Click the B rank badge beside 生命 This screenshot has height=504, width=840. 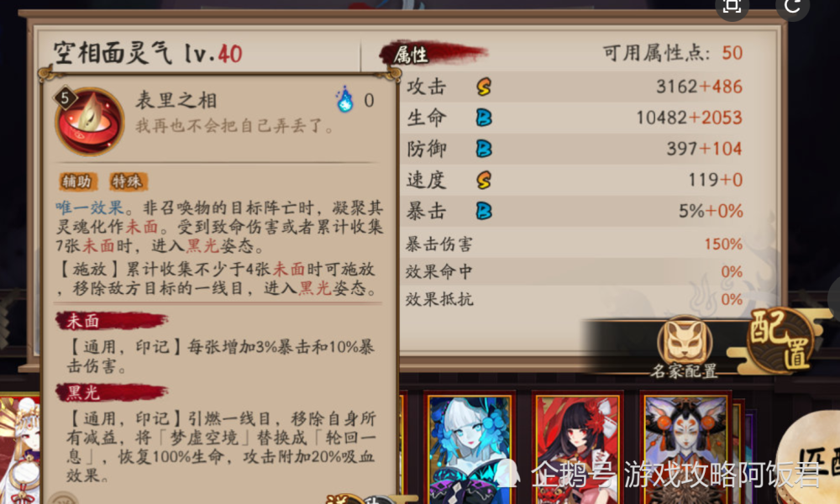[x=484, y=118]
